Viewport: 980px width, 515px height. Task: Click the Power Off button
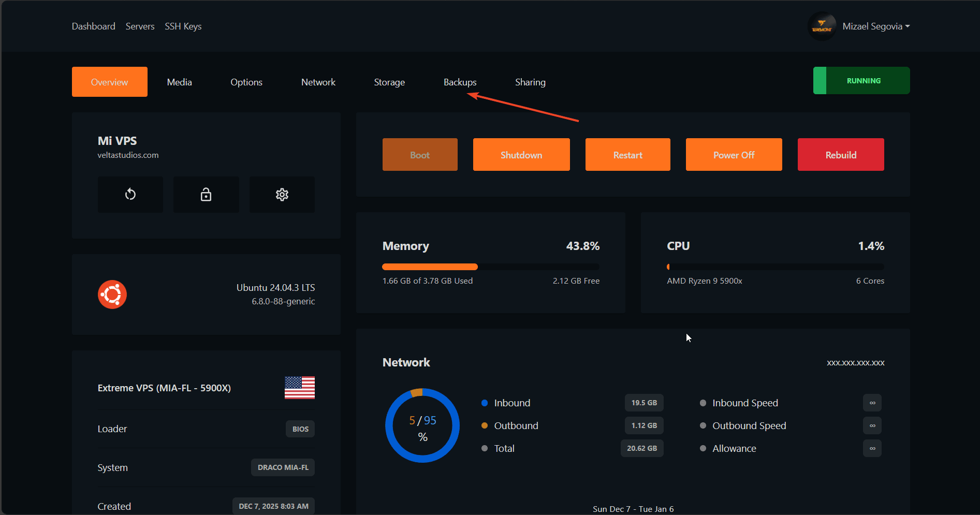click(734, 154)
